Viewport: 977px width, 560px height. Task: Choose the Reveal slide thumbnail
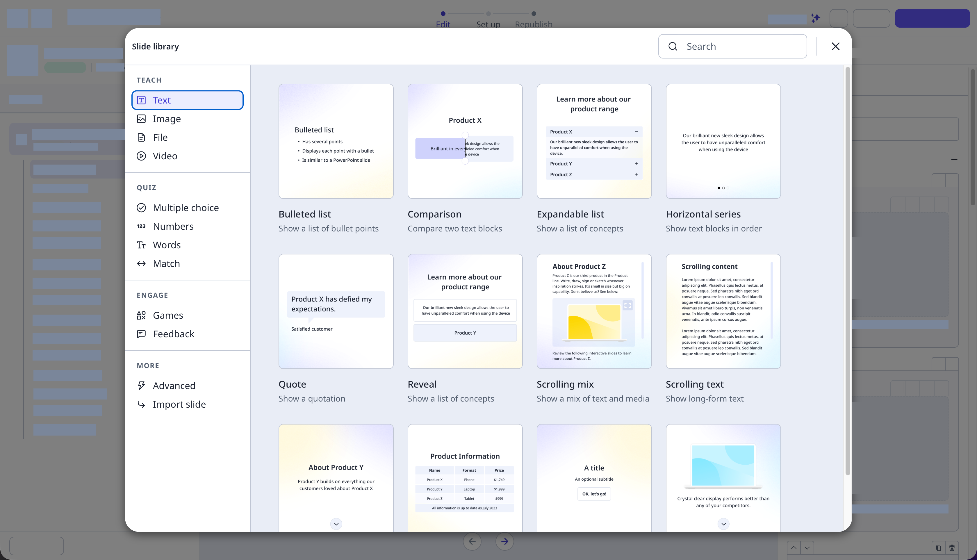tap(465, 311)
